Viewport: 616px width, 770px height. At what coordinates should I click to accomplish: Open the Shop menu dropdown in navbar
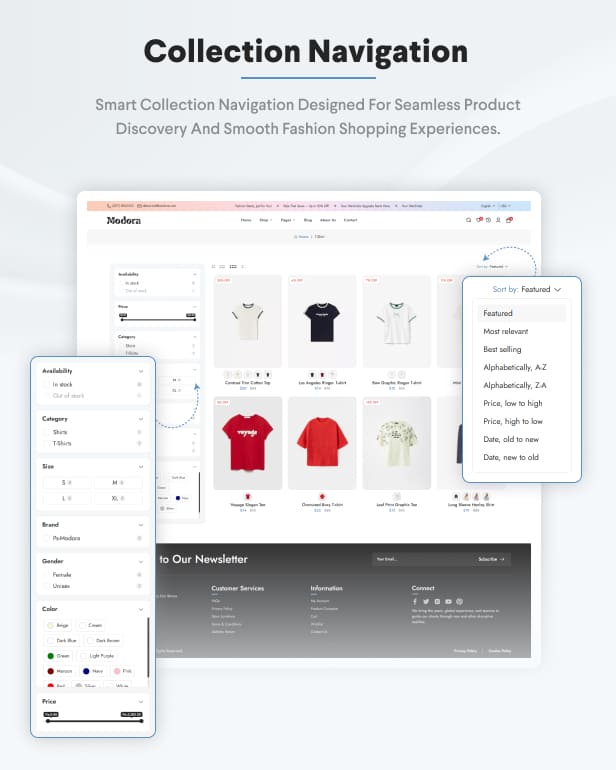click(x=265, y=220)
